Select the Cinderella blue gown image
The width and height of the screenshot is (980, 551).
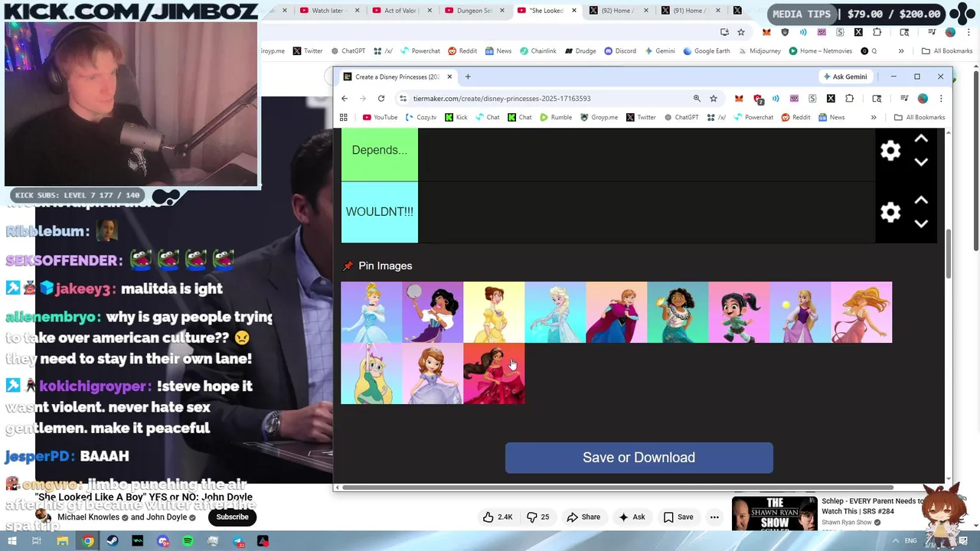click(371, 312)
